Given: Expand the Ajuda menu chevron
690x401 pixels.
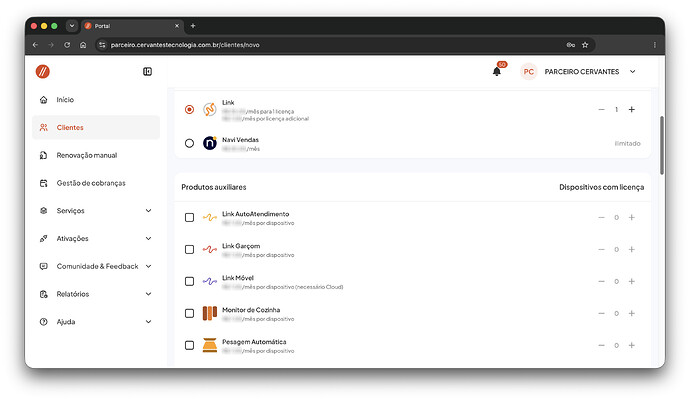Looking at the screenshot, I should tap(149, 321).
